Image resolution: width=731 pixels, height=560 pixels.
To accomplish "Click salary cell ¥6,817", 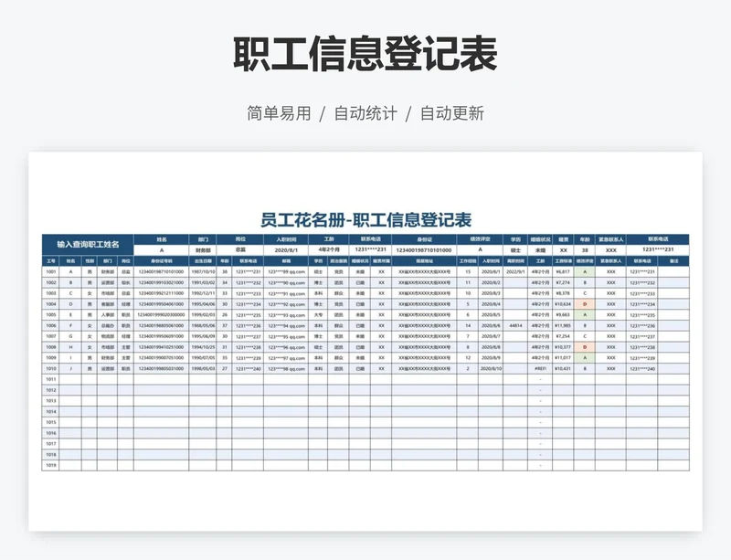I will (563, 272).
